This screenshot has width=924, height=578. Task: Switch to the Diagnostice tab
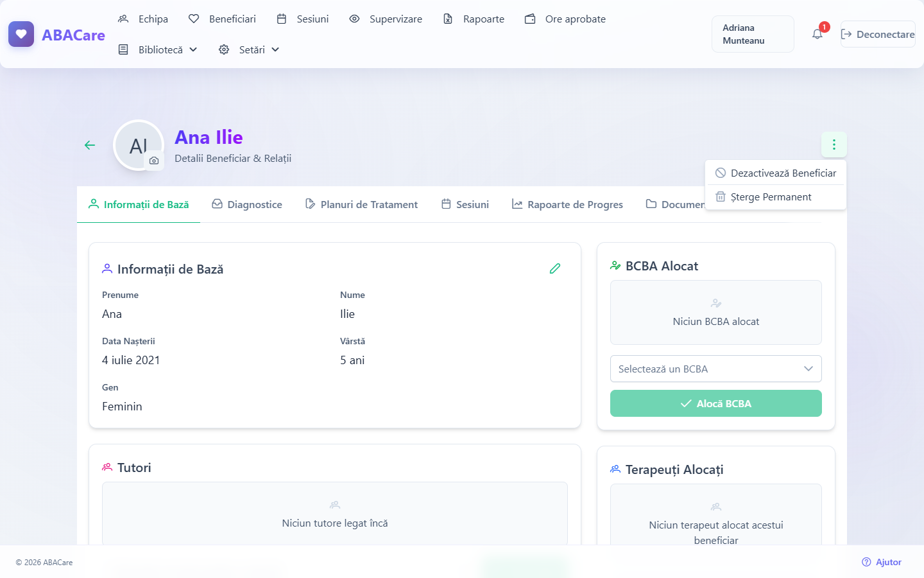[x=247, y=204]
